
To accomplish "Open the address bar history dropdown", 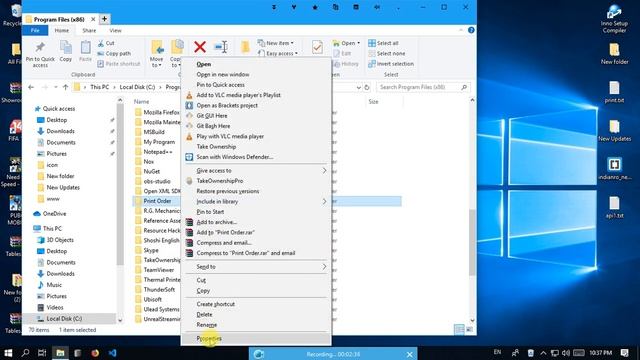I will pos(358,87).
